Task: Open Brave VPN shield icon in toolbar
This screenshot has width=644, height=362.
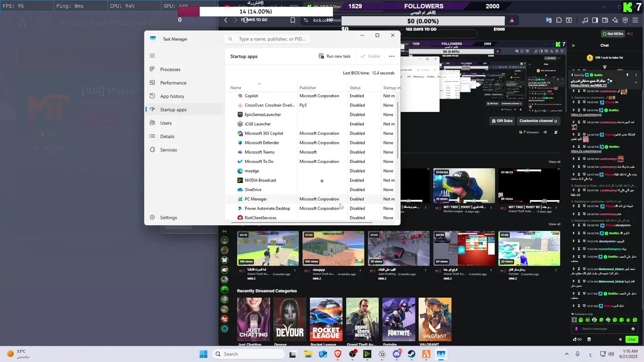Action: pos(625,20)
